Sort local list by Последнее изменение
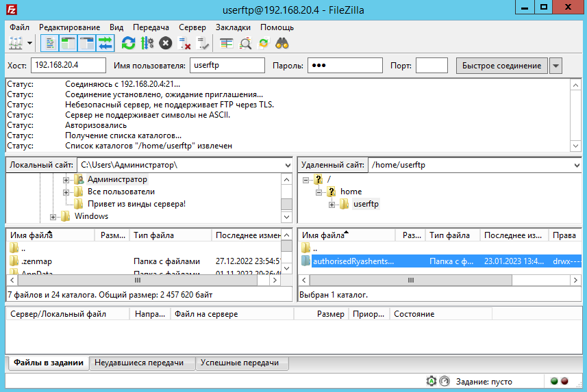 tap(247, 235)
